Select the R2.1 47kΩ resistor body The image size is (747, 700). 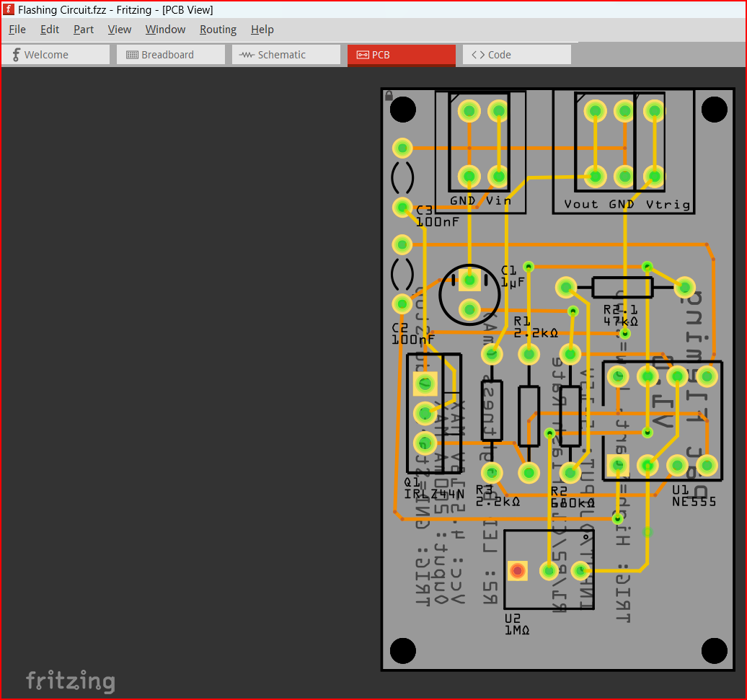click(622, 288)
